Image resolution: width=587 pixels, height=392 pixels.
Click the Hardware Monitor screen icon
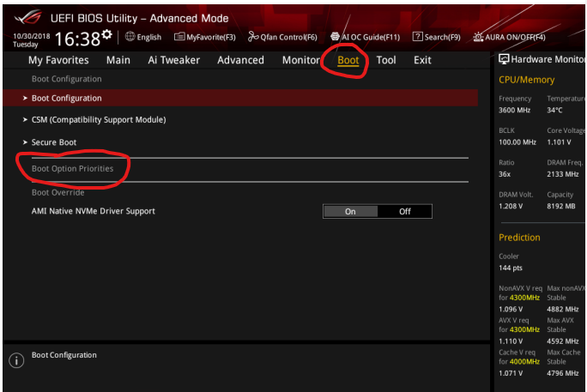coord(504,59)
